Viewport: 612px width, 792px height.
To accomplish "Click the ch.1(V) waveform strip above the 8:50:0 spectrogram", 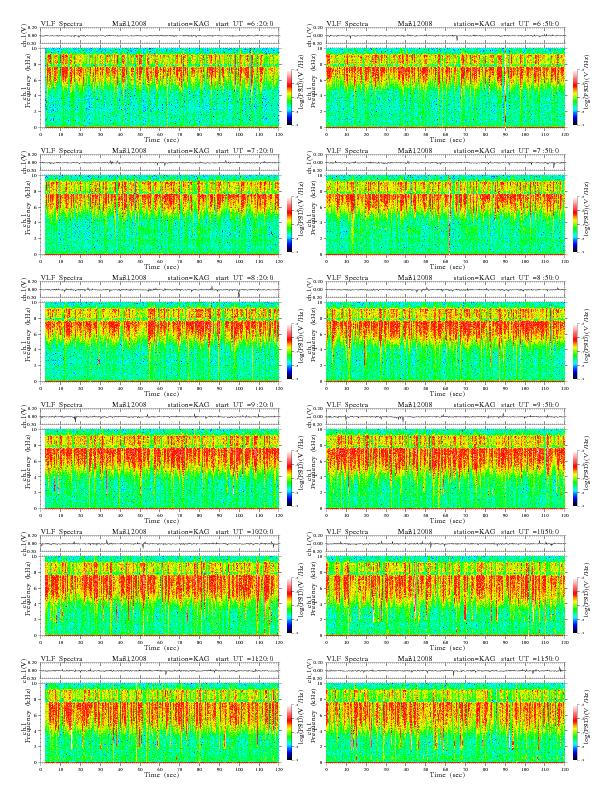I will [445, 290].
